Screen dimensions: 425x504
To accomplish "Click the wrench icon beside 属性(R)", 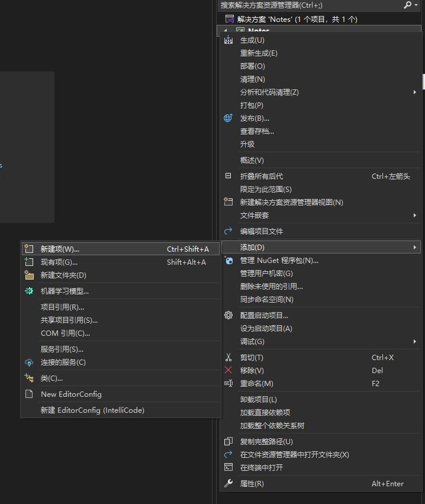I will pos(228,483).
